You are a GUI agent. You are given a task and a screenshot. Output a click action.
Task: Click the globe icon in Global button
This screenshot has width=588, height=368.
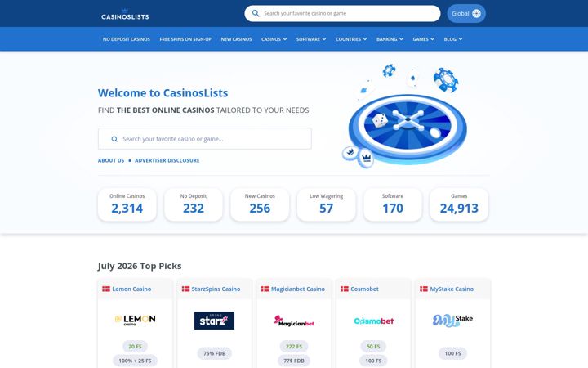[476, 14]
